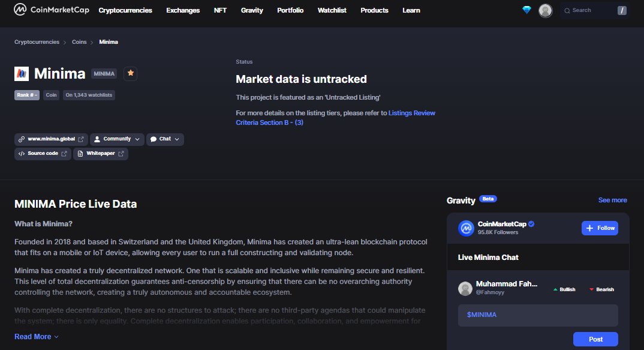Image resolution: width=644 pixels, height=350 pixels.
Task: Focus the Search box in header
Action: pos(595,11)
